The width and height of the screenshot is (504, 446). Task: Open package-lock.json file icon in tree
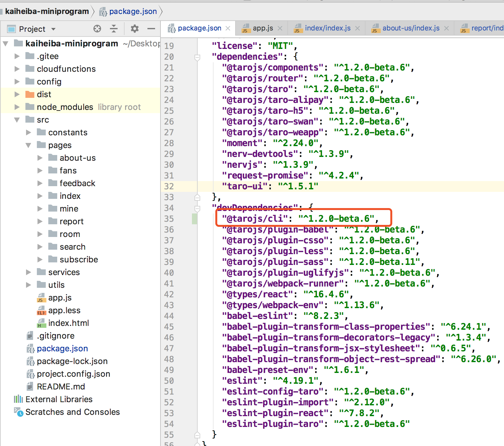point(31,361)
